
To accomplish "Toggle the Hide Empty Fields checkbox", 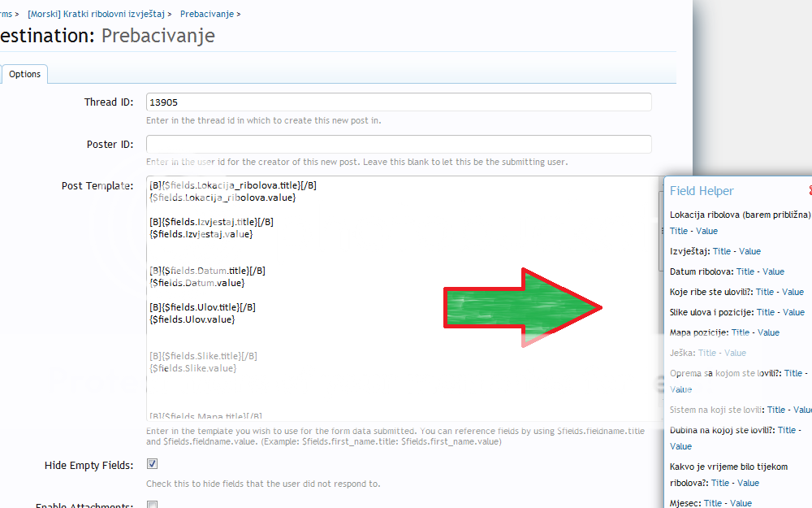I will point(152,465).
